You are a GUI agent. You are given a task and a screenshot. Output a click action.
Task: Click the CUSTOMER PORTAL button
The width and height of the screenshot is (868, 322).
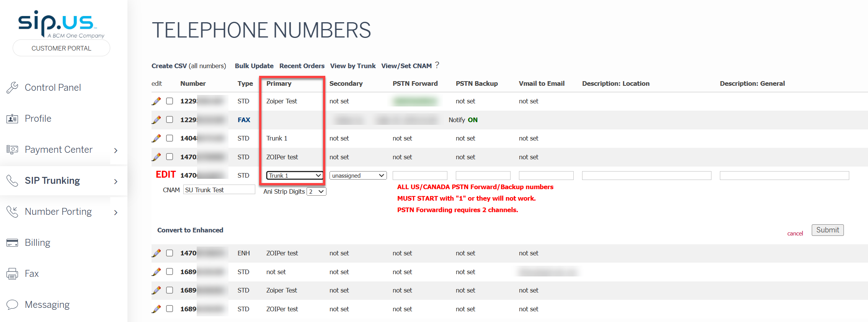tap(61, 48)
